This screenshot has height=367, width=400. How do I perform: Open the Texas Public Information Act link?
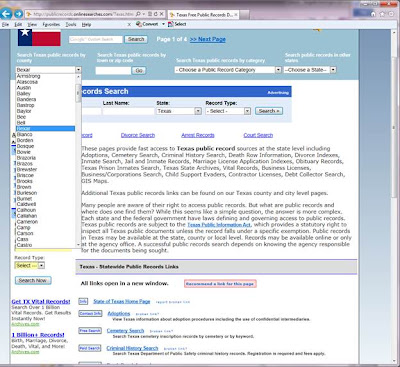[219, 225]
